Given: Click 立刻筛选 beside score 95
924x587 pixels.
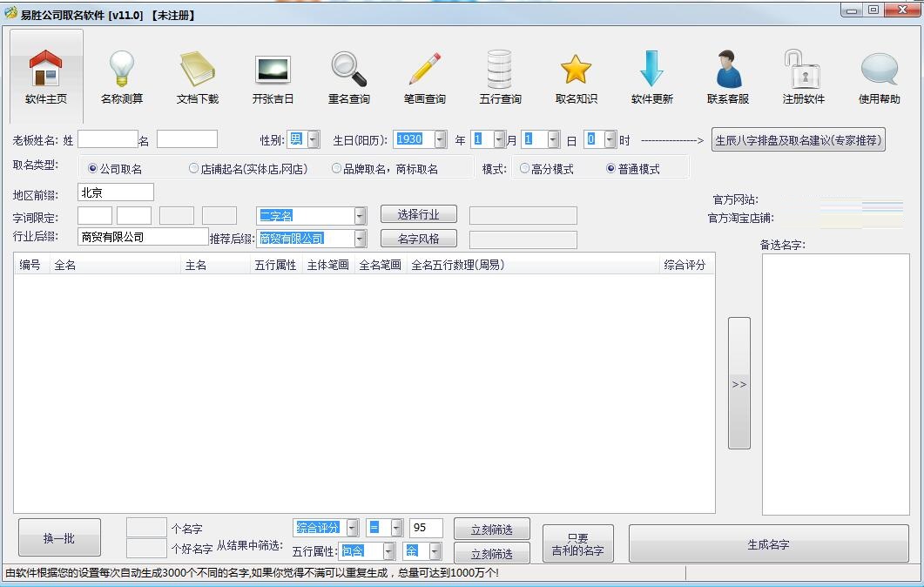Looking at the screenshot, I should click(x=492, y=530).
